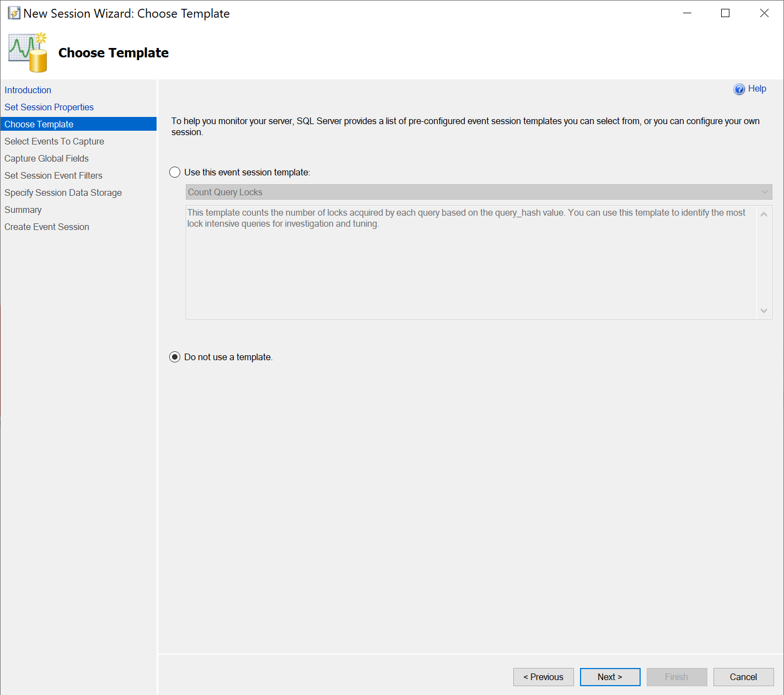
Task: Click the dropdown arrow of template combo box
Action: [765, 192]
